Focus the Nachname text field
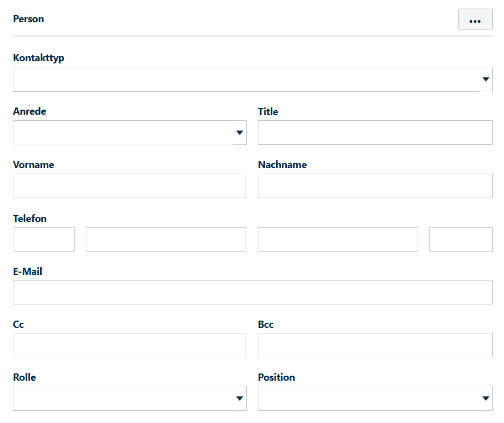The width and height of the screenshot is (504, 423). point(375,186)
